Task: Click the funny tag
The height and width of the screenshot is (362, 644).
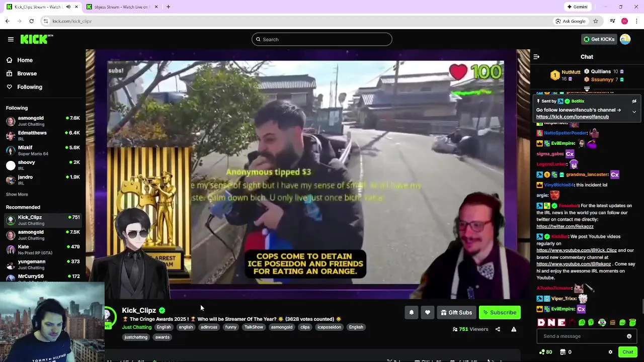Action: click(x=231, y=327)
